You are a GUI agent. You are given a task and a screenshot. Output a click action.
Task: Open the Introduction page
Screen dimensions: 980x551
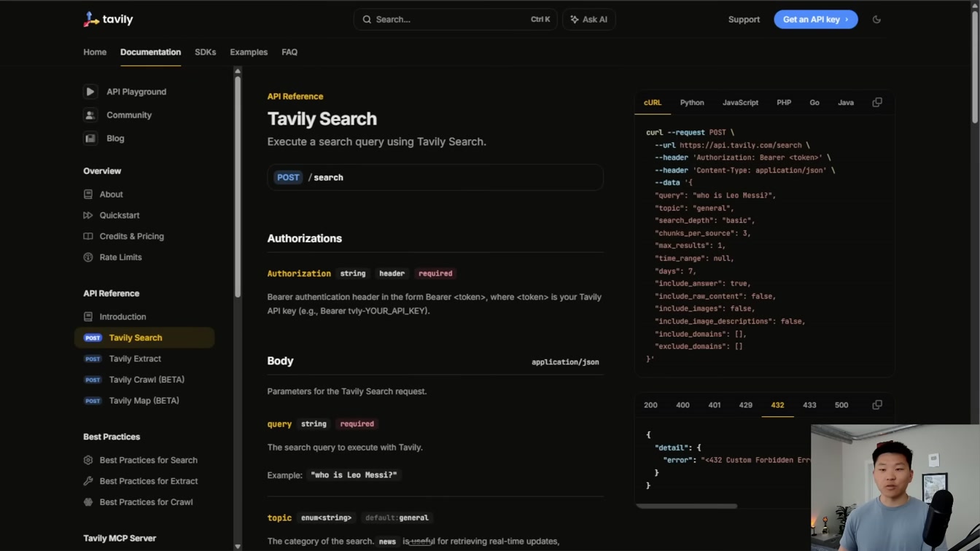(x=122, y=317)
